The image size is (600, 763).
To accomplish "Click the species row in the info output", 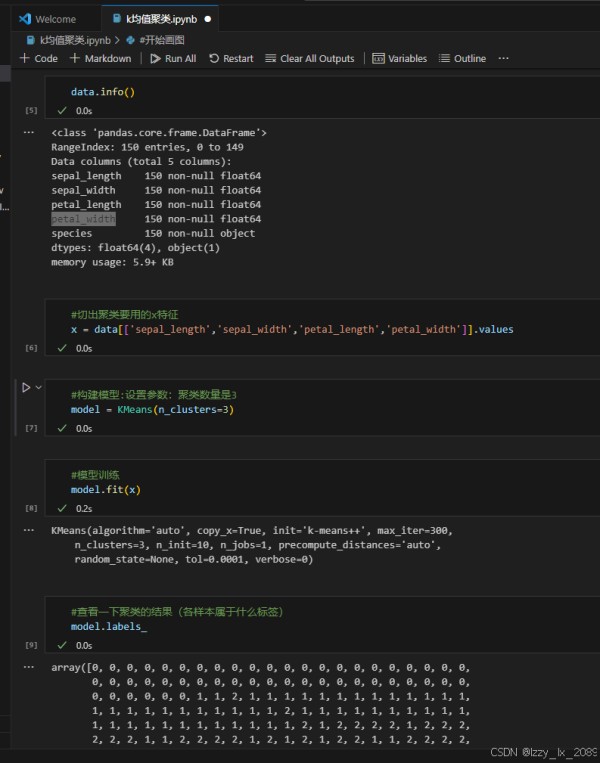I will [153, 234].
